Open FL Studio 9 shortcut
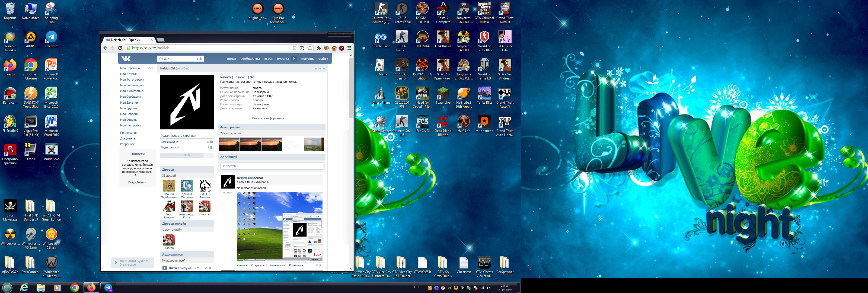Screen dimensions: 868x293 click(10, 124)
